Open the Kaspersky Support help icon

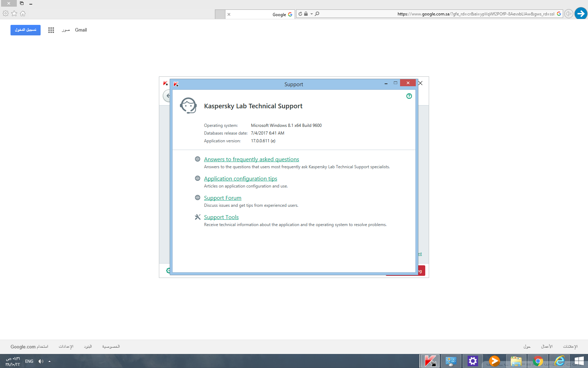[409, 96]
